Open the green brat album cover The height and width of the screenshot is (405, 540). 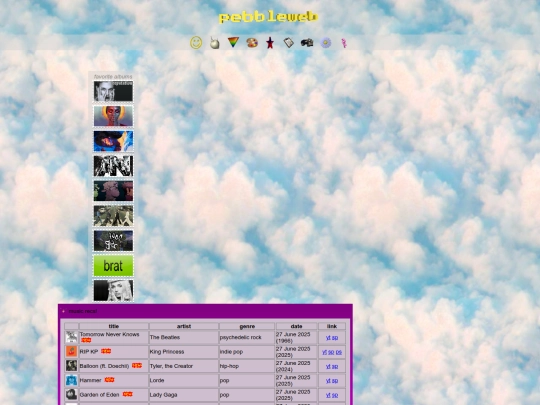pyautogui.click(x=113, y=266)
